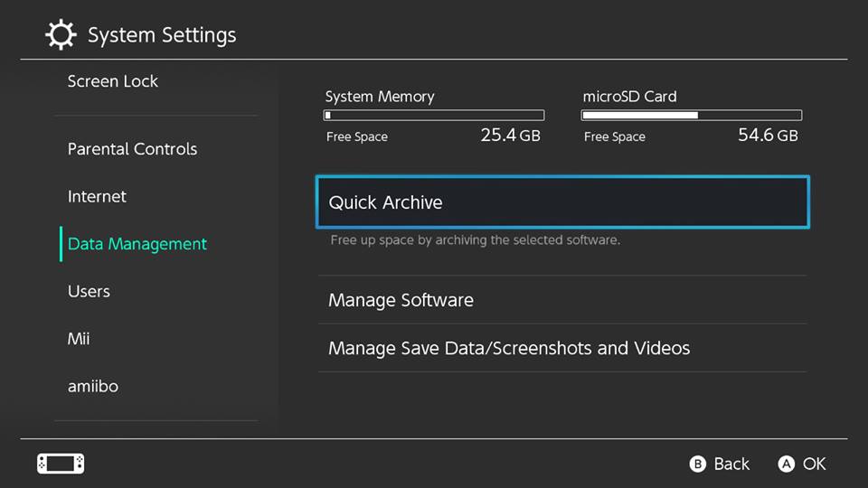
Task: Open the amiibo settings
Action: pyautogui.click(x=93, y=386)
